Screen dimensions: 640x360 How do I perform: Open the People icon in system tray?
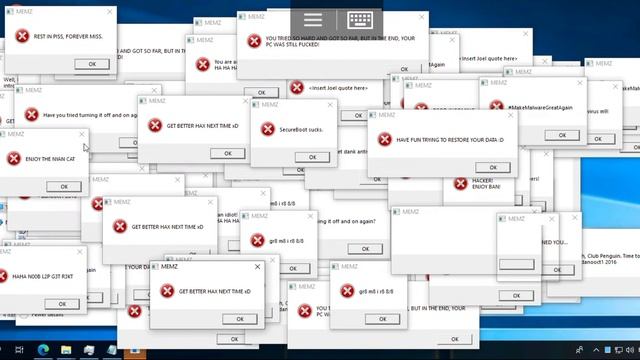point(579,350)
